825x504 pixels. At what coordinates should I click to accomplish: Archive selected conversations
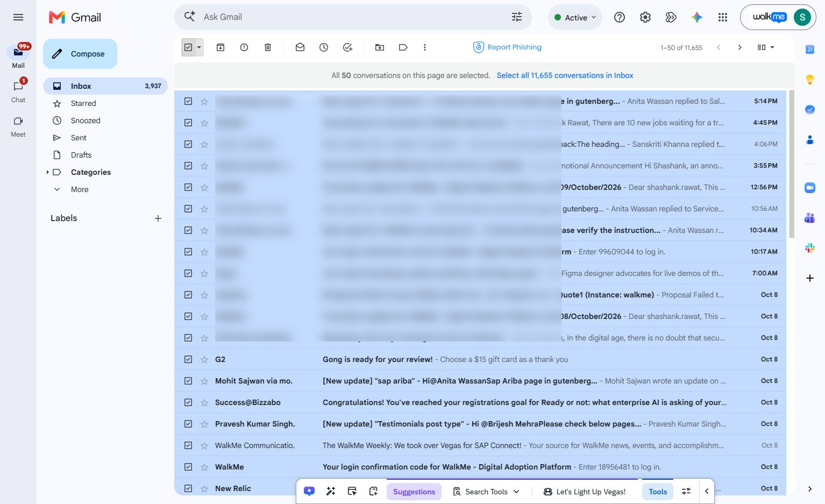pyautogui.click(x=221, y=47)
